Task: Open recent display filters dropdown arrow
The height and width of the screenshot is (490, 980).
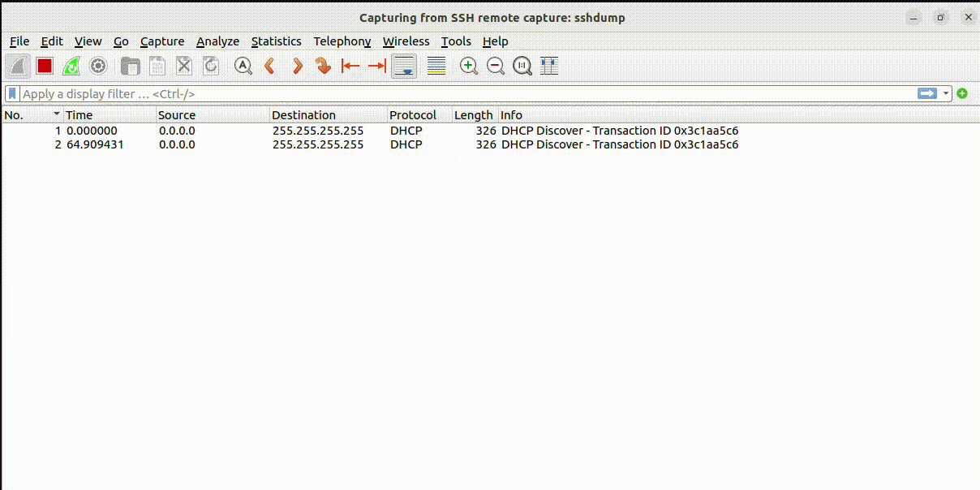Action: 947,93
